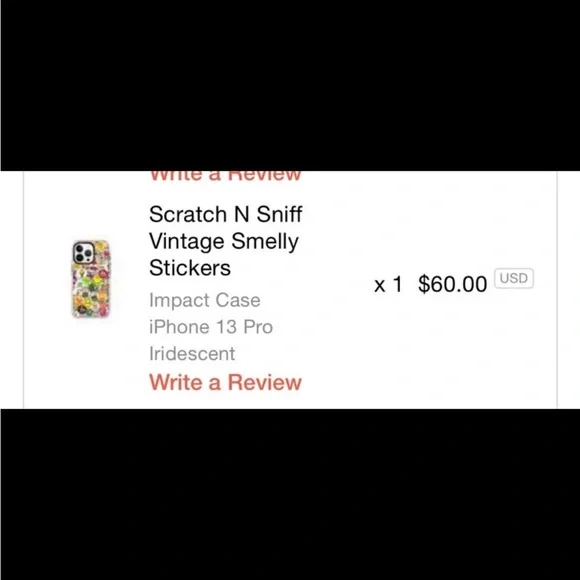The width and height of the screenshot is (580, 580).
Task: Click the black letterbox bar above the order
Action: [x=290, y=85]
